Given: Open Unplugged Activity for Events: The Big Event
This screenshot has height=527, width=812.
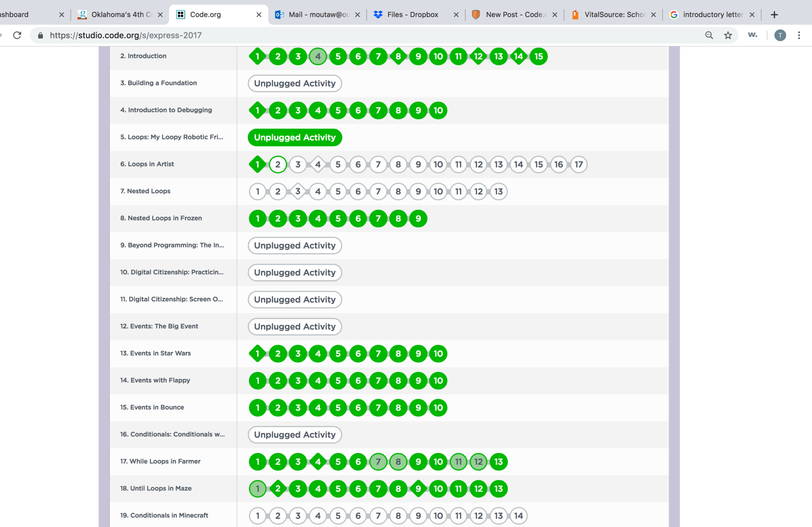Looking at the screenshot, I should tap(295, 327).
